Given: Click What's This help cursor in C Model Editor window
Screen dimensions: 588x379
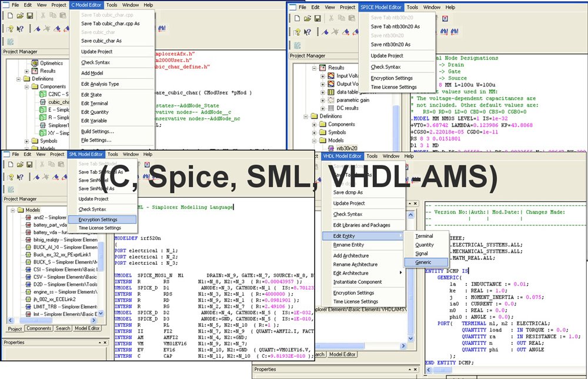Looking at the screenshot, I should point(20,28).
